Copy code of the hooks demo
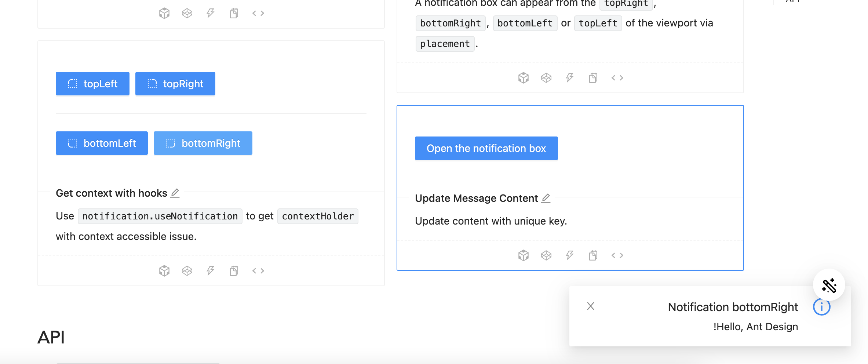The image size is (868, 364). (x=234, y=270)
